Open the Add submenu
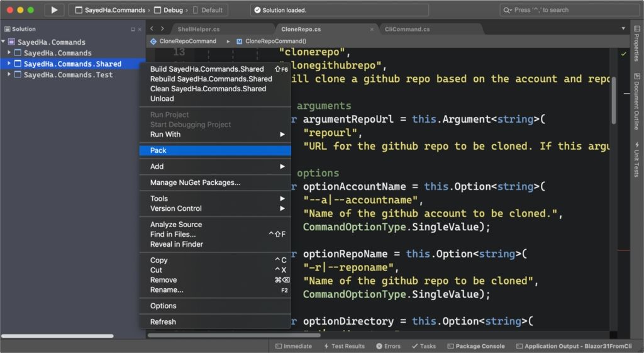 pos(215,166)
